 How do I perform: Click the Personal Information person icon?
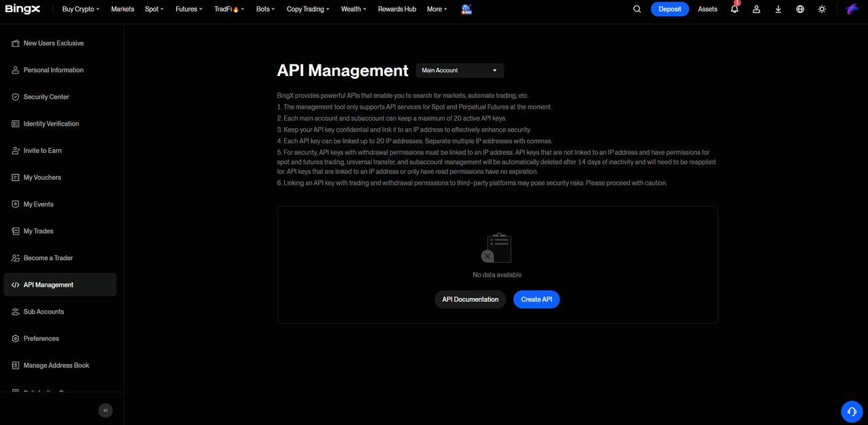tap(16, 70)
